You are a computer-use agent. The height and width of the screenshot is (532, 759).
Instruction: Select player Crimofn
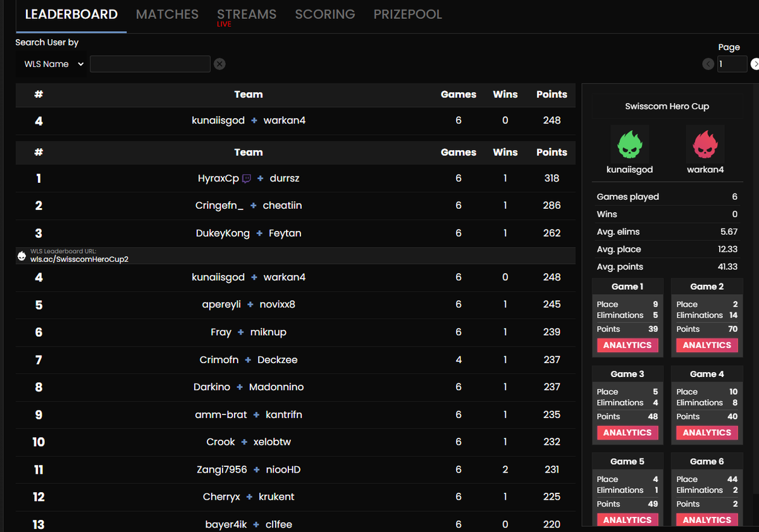219,360
